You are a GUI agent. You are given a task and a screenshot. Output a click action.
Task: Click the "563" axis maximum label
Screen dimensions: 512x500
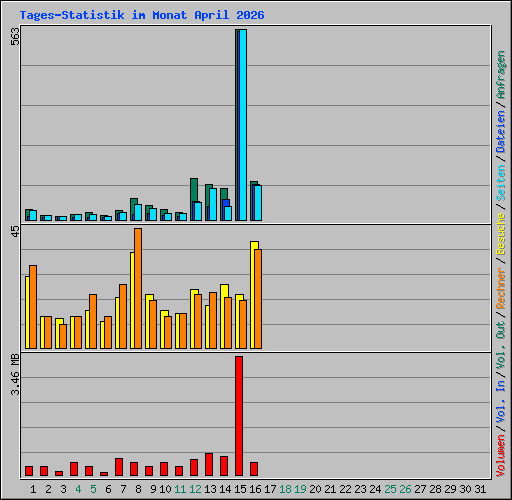[x=15, y=36]
